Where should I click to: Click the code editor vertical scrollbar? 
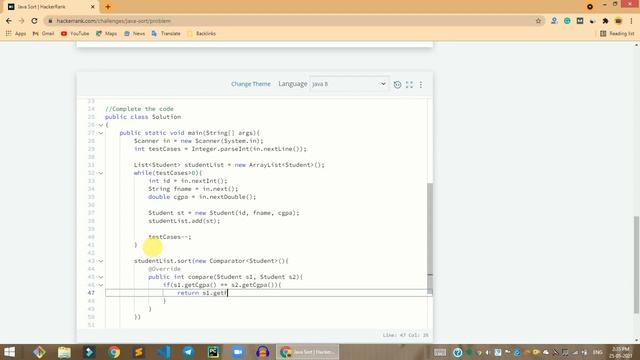[430, 238]
